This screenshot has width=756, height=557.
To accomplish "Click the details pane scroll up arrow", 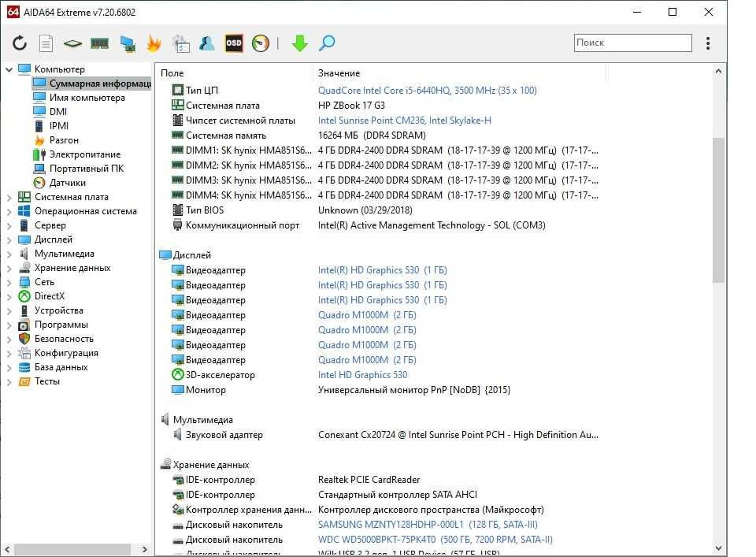I will [x=718, y=72].
